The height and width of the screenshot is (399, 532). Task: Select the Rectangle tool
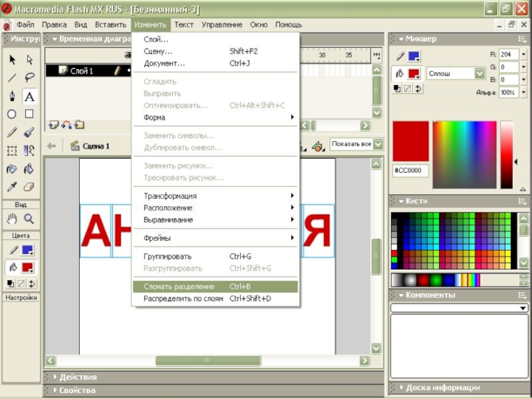pos(29,114)
